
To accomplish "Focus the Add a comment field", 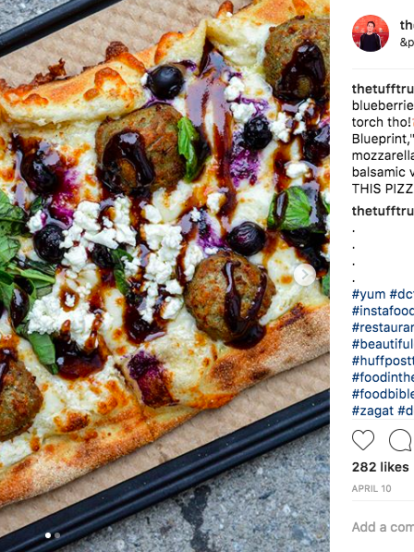I will [383, 527].
